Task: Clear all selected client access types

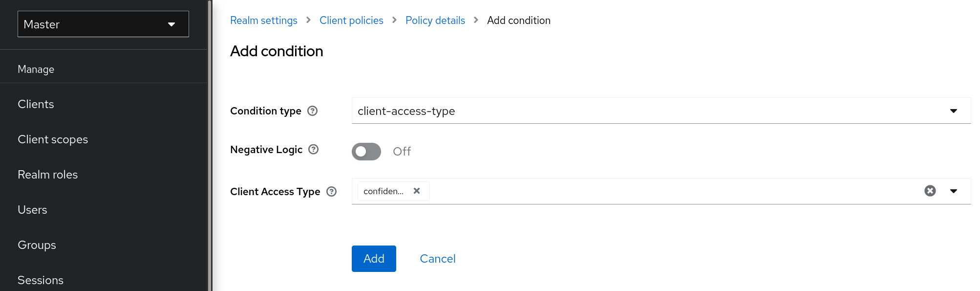Action: click(930, 191)
